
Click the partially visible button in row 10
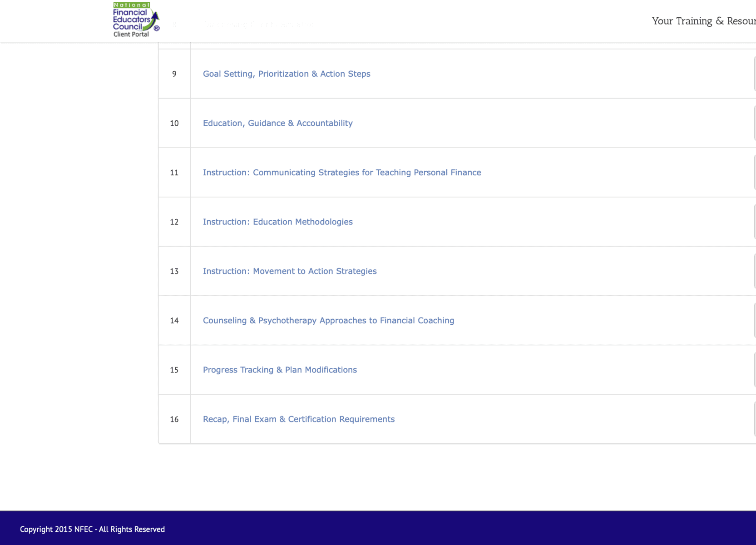(754, 123)
